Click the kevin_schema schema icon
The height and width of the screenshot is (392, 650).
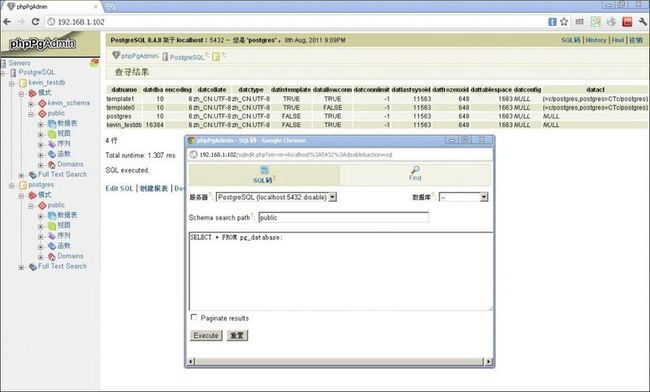tap(42, 103)
